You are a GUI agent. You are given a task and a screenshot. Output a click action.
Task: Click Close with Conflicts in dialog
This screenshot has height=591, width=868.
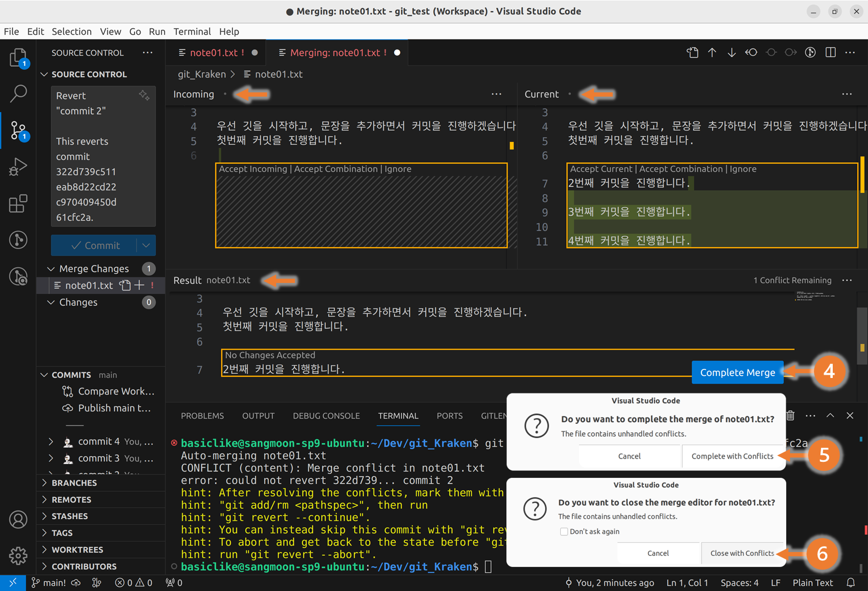742,553
